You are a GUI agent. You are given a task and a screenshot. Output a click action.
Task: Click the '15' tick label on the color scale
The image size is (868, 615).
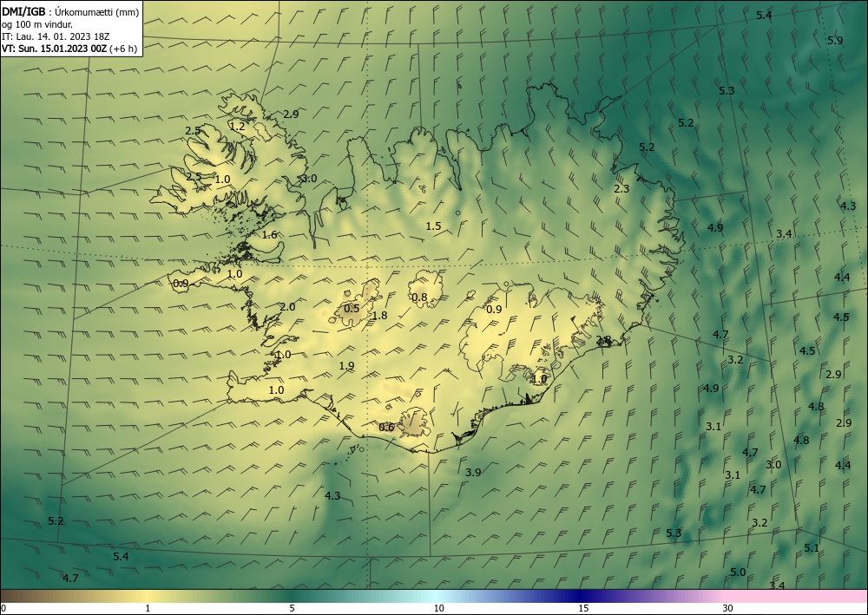click(583, 609)
